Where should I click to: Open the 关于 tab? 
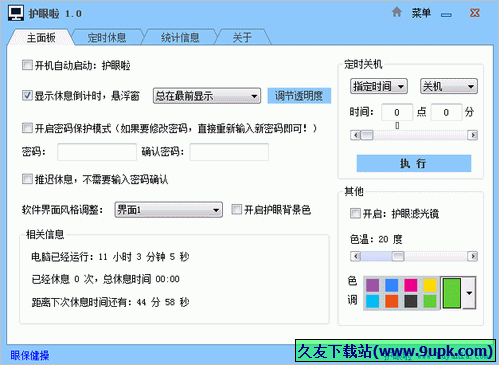242,37
